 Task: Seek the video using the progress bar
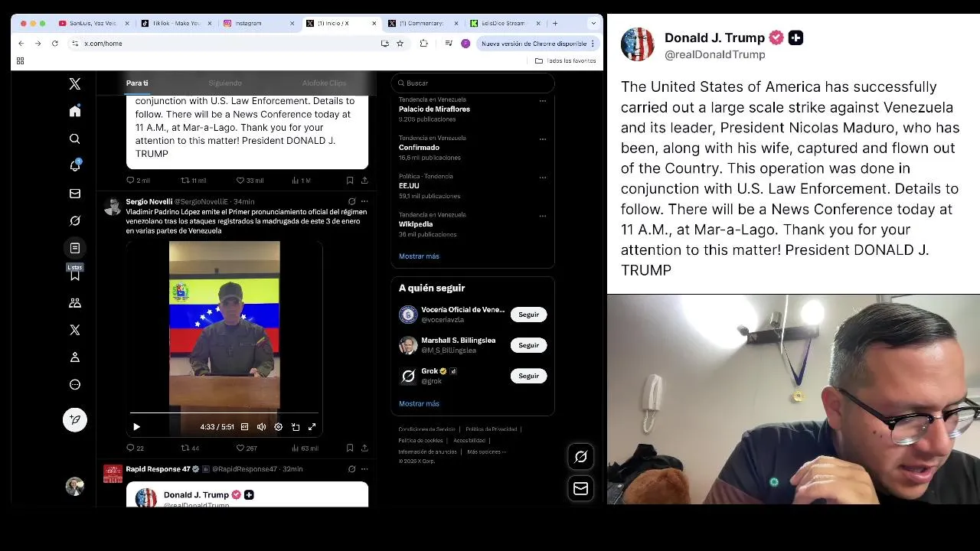point(224,413)
